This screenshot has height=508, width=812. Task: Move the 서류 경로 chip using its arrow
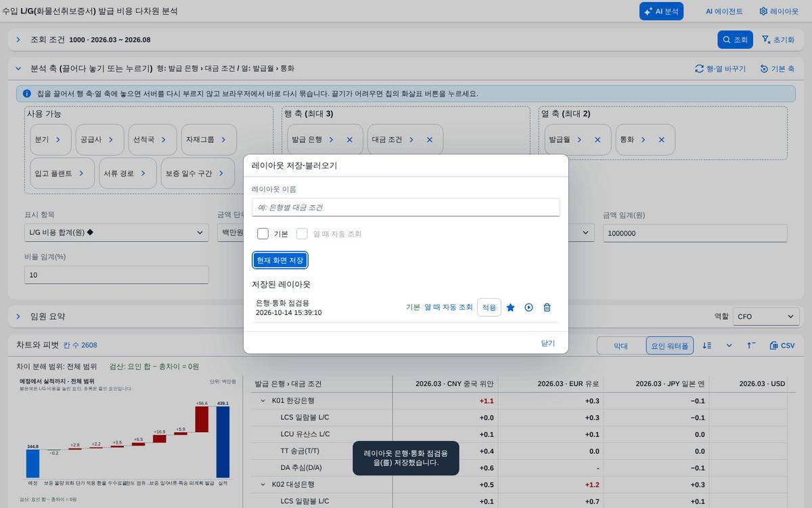click(x=143, y=173)
